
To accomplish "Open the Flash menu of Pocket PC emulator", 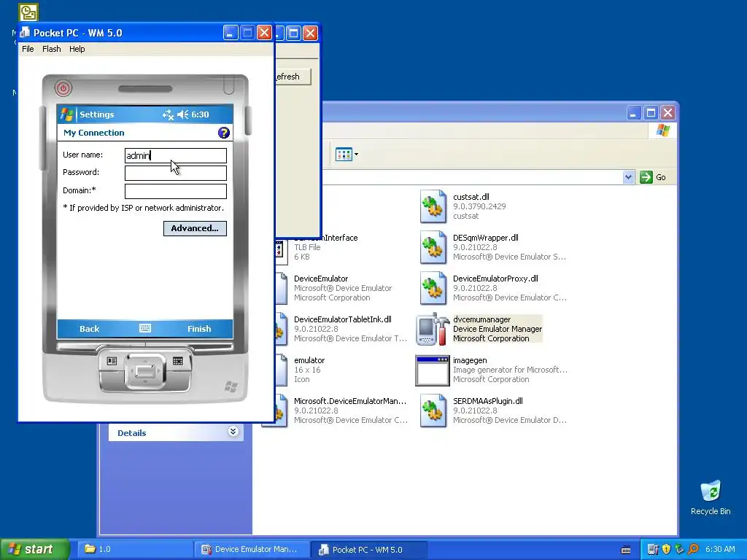I will point(52,49).
